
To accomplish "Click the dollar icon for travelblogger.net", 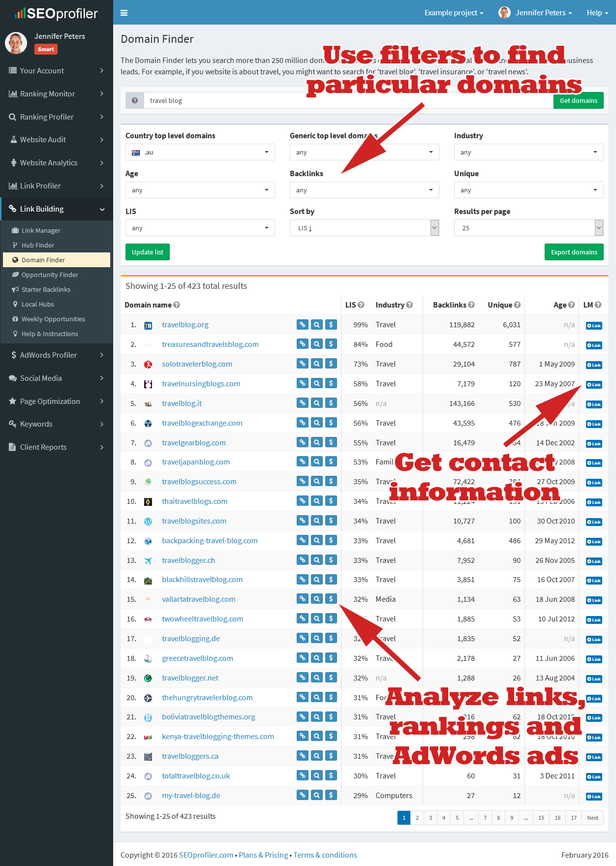I will (x=331, y=678).
